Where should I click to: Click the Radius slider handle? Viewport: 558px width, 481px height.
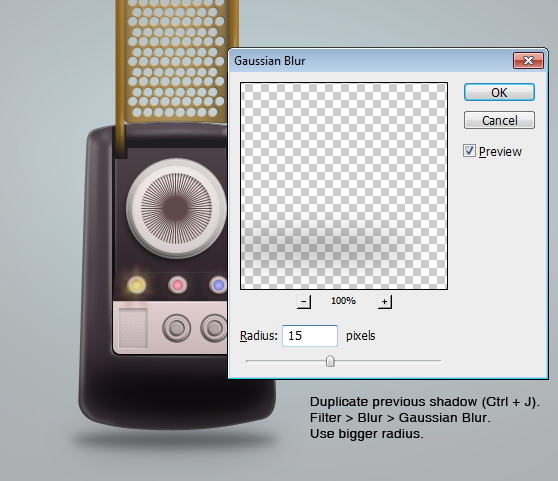click(330, 361)
